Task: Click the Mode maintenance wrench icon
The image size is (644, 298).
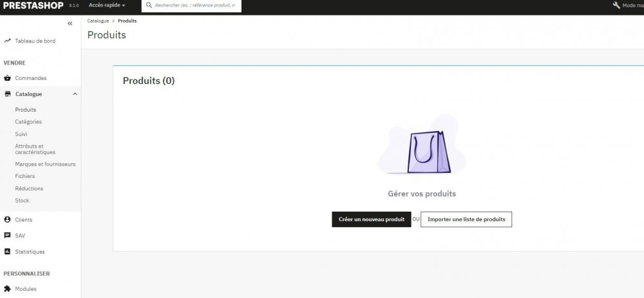Action: [616, 5]
